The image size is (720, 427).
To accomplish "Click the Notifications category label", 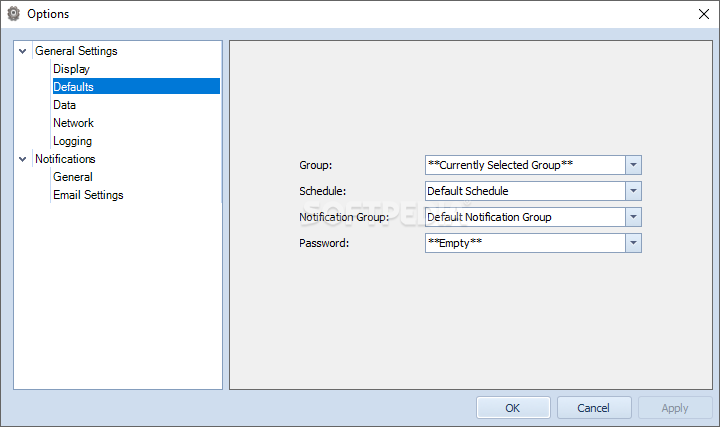I will pos(65,159).
